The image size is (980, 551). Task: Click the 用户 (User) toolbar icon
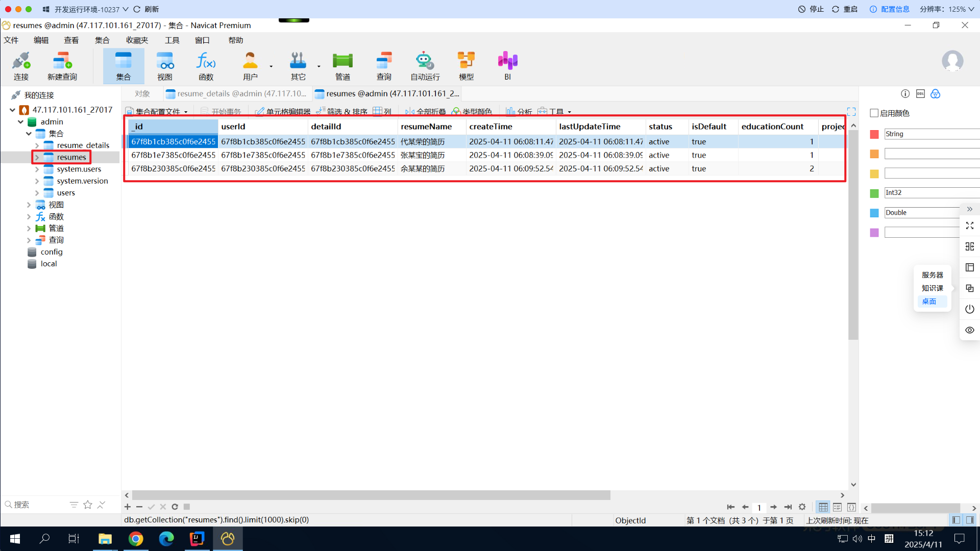coord(250,66)
